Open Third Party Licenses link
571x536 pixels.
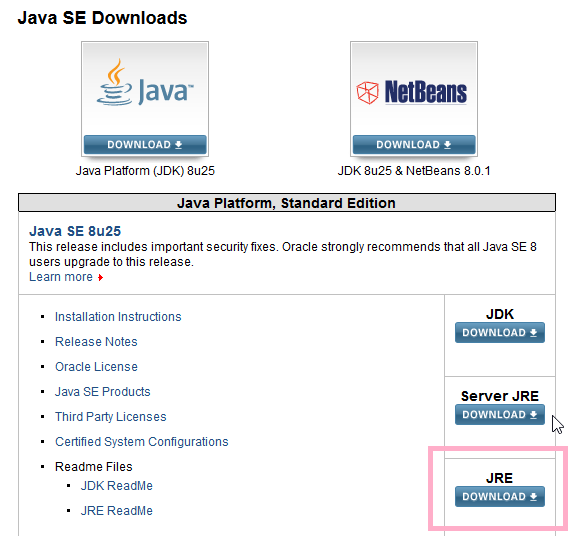(111, 417)
